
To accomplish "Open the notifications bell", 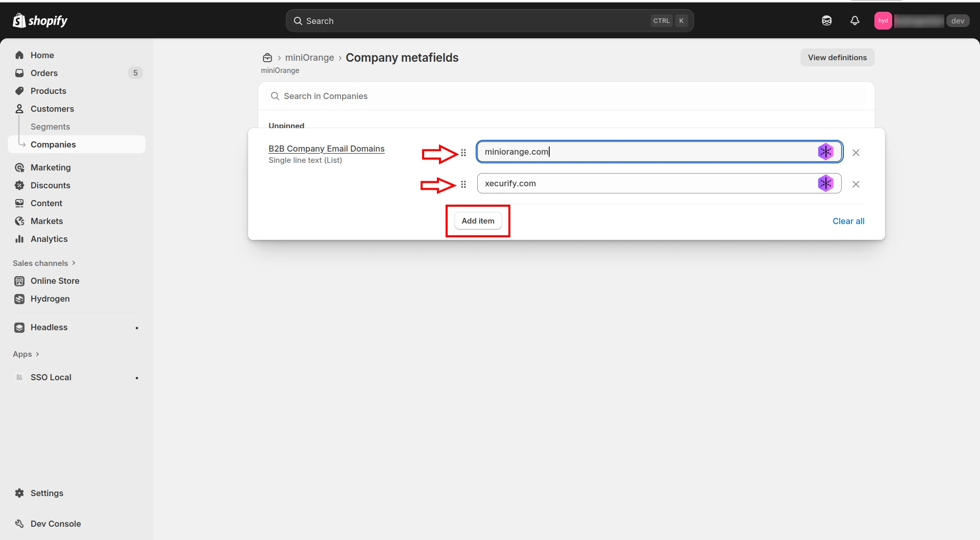I will (854, 20).
